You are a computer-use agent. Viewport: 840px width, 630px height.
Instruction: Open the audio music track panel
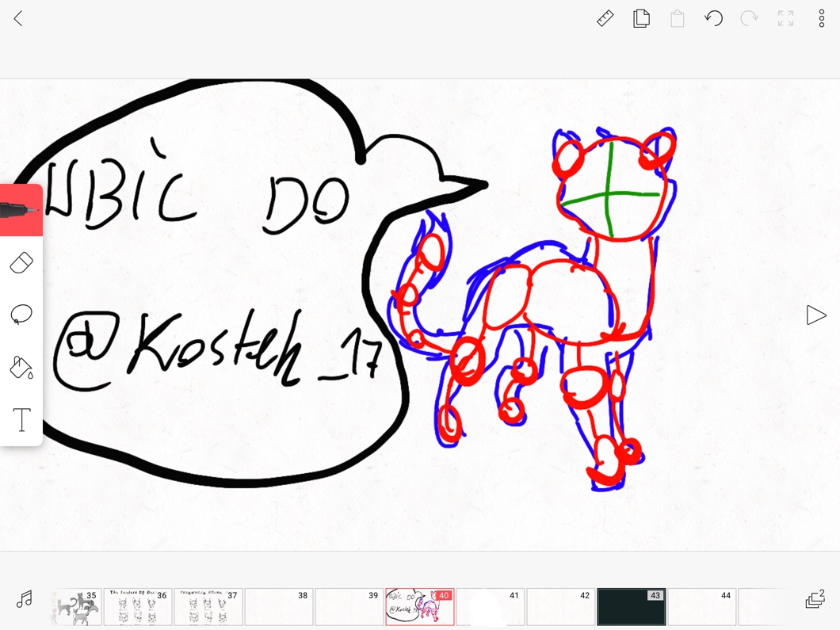click(x=25, y=599)
